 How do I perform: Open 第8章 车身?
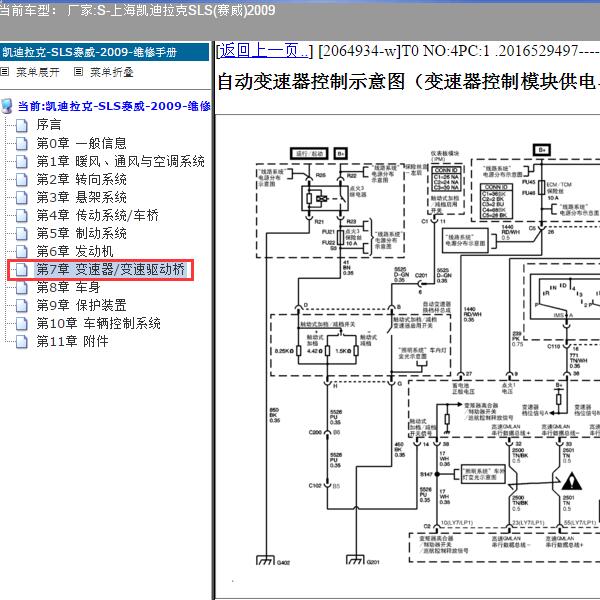click(68, 287)
